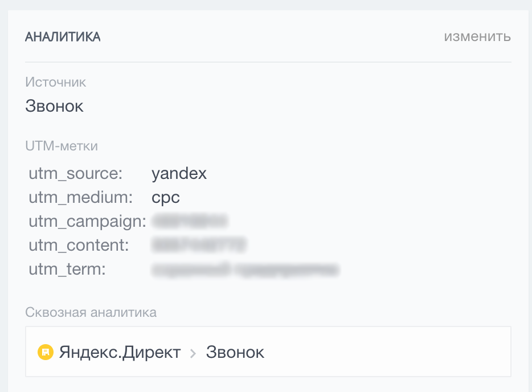
Task: Click the blurred utm_term value
Action: 245,268
